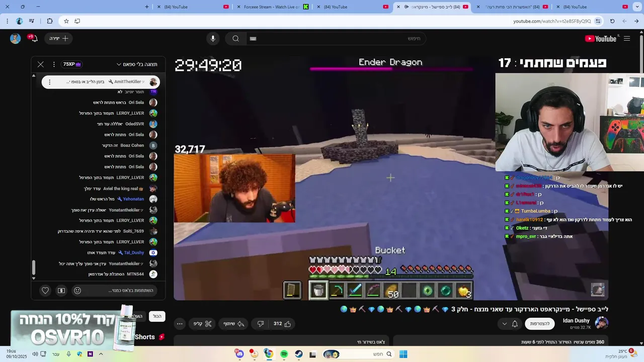The width and height of the screenshot is (644, 362).
Task: Select Aviel the king real message
Action: [x=119, y=189]
